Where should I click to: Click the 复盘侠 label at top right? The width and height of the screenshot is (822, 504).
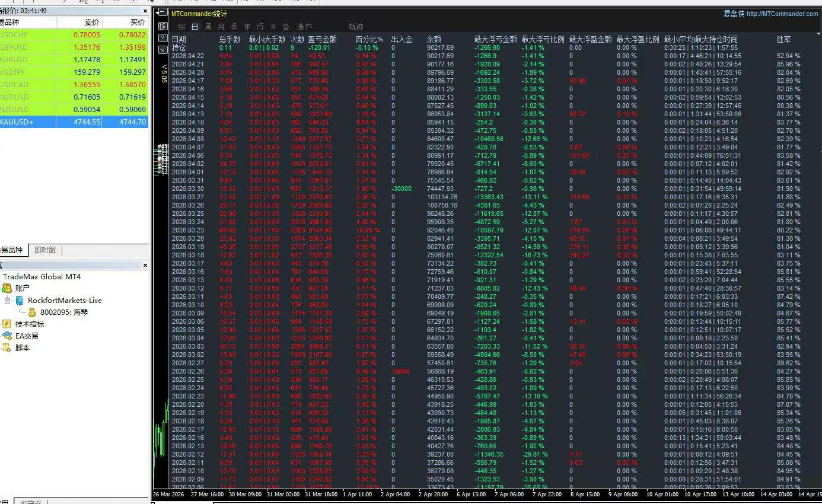point(734,14)
